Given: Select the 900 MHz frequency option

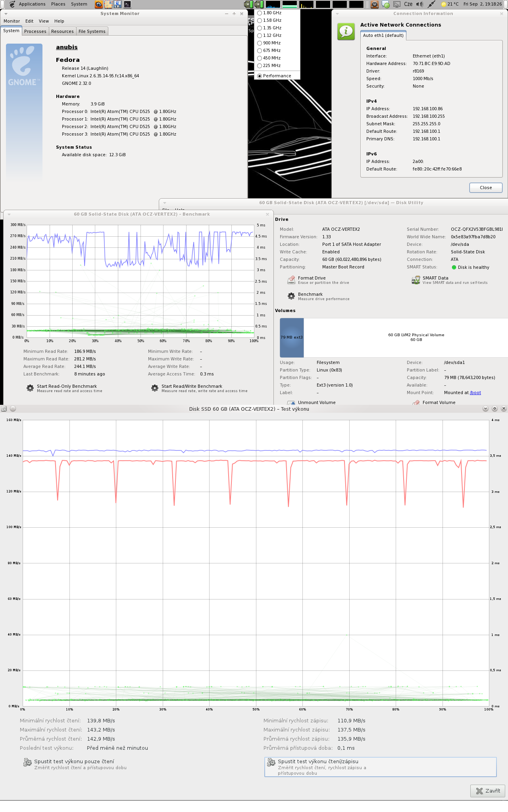Looking at the screenshot, I should coord(260,43).
